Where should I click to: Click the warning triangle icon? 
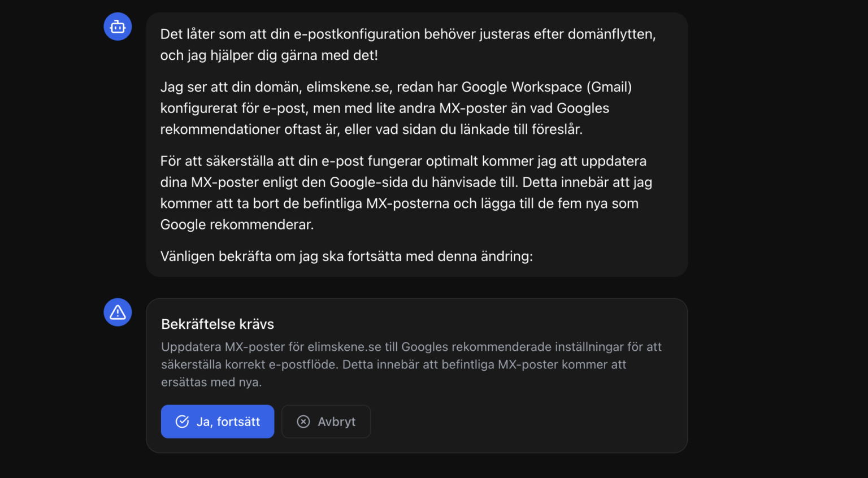point(118,312)
